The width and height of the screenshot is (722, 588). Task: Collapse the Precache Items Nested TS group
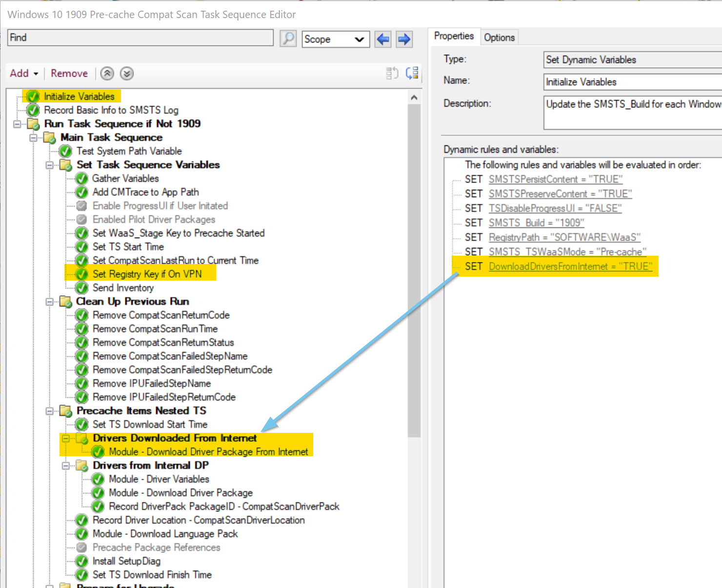pyautogui.click(x=49, y=411)
